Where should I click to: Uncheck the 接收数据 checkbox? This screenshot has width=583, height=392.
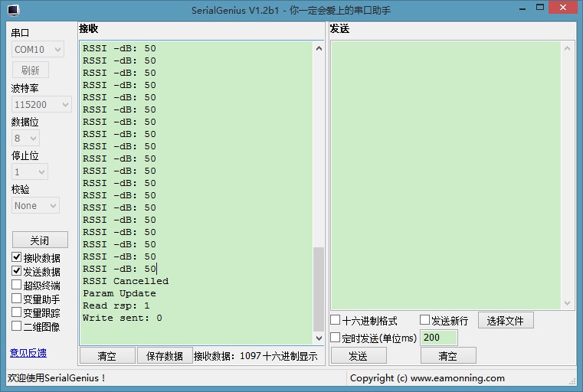16,257
